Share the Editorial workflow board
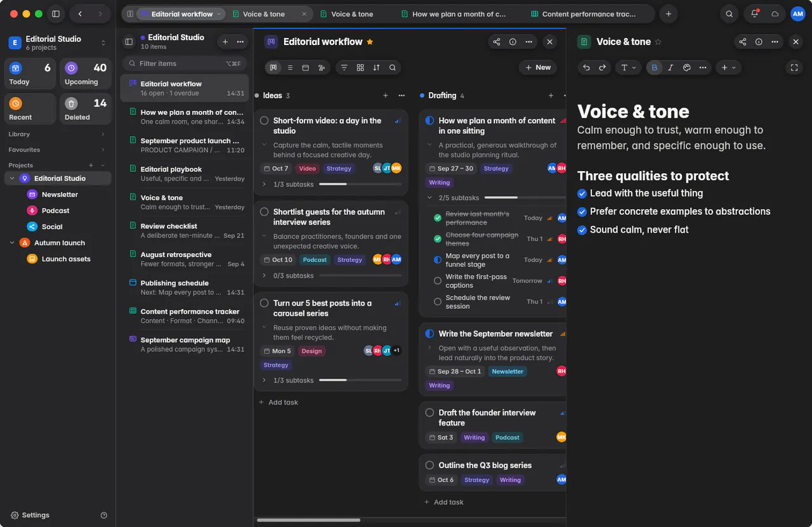The height and width of the screenshot is (527, 812). [497, 42]
